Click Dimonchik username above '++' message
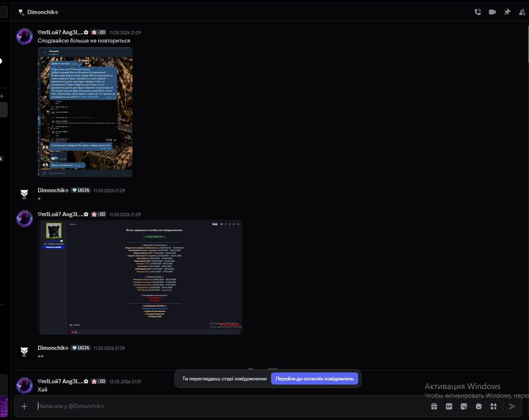 click(53, 348)
